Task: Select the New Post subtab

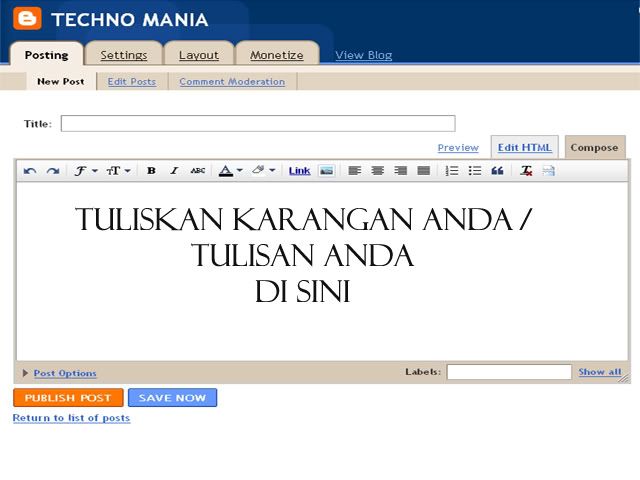Action: 61,81
